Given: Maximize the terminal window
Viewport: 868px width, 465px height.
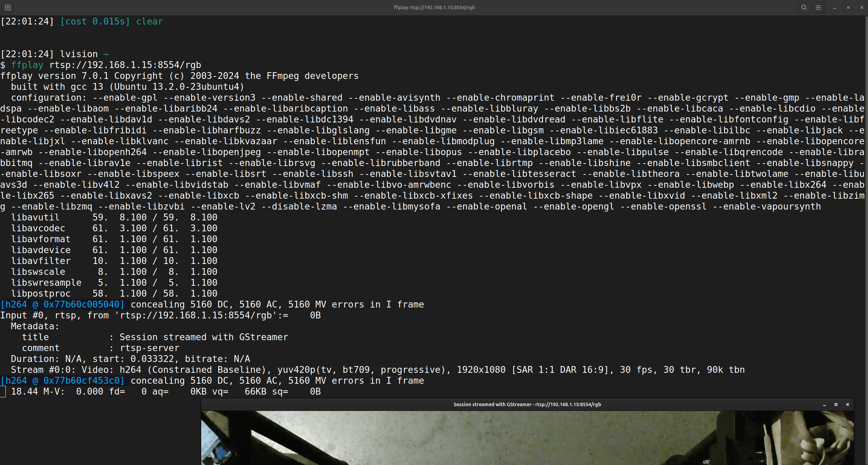Looking at the screenshot, I should tap(848, 7).
